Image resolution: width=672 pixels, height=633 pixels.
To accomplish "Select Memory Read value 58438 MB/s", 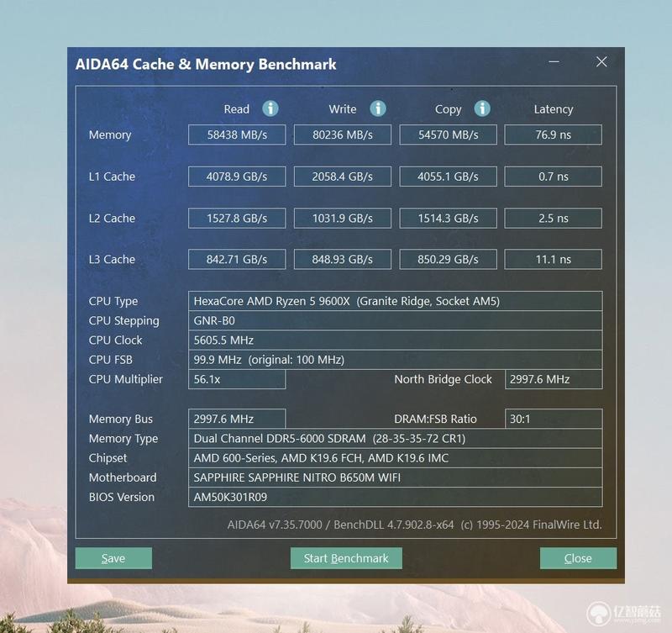I will pyautogui.click(x=237, y=135).
